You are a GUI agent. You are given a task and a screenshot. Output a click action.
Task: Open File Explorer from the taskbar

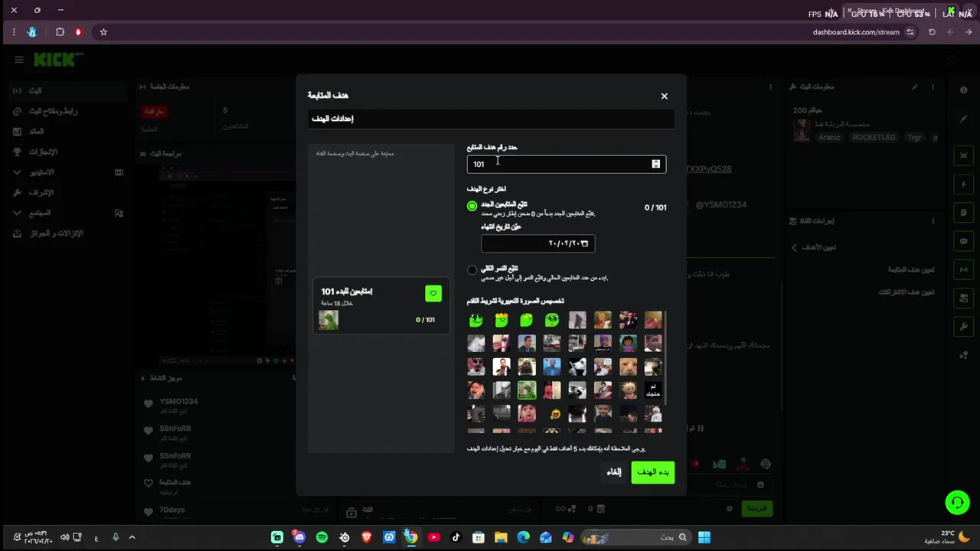pos(501,537)
